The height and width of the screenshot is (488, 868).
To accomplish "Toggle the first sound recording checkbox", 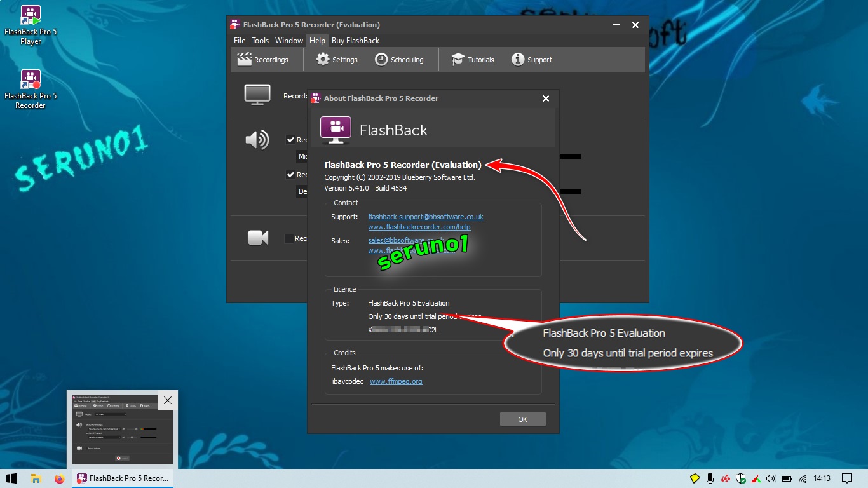I will 290,140.
